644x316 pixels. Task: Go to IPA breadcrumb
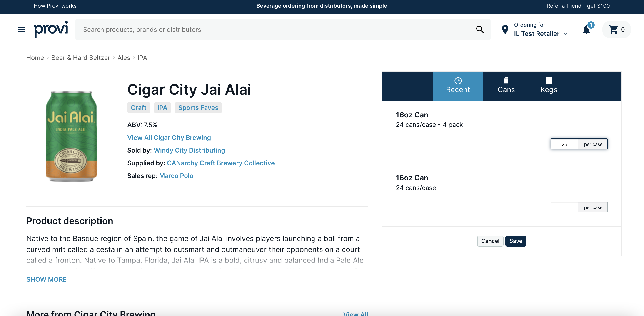pyautogui.click(x=142, y=58)
